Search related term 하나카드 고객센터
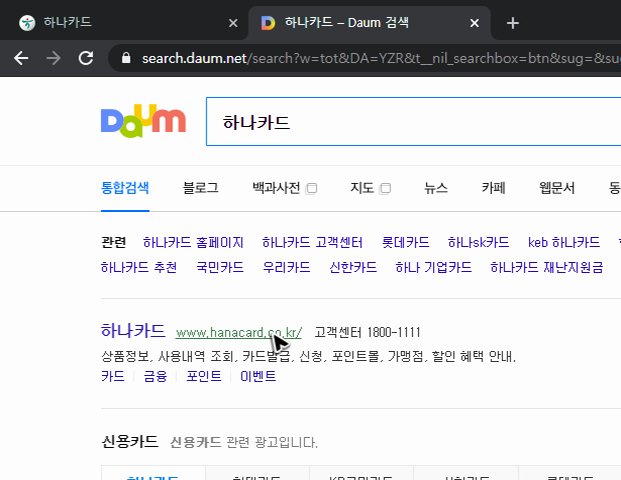Screen dimensions: 621x480 coord(312,242)
